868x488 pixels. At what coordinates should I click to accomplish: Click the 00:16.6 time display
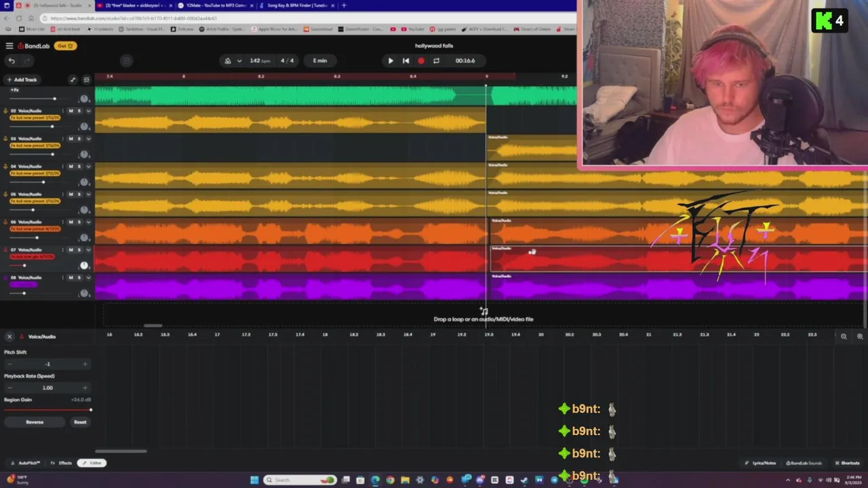[465, 60]
